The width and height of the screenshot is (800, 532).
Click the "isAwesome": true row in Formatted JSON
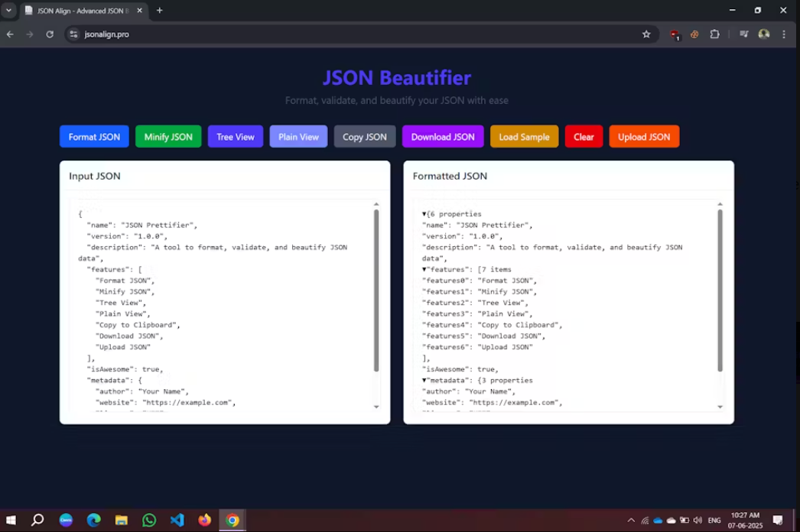pyautogui.click(x=460, y=369)
